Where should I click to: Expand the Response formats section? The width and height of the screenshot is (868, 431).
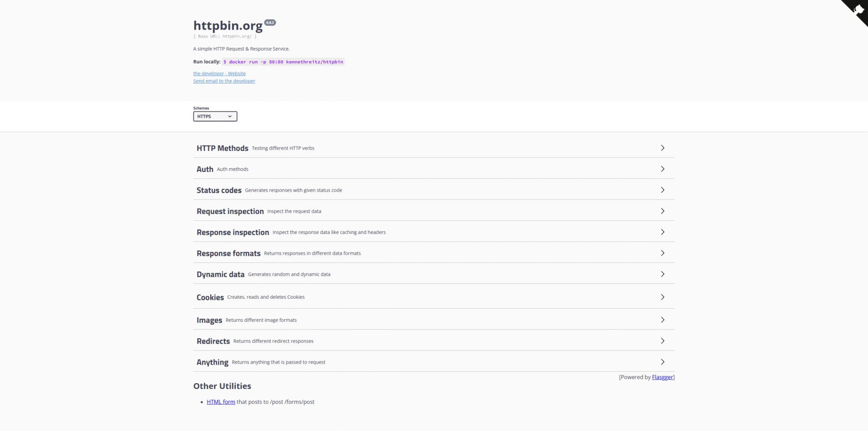coord(662,253)
